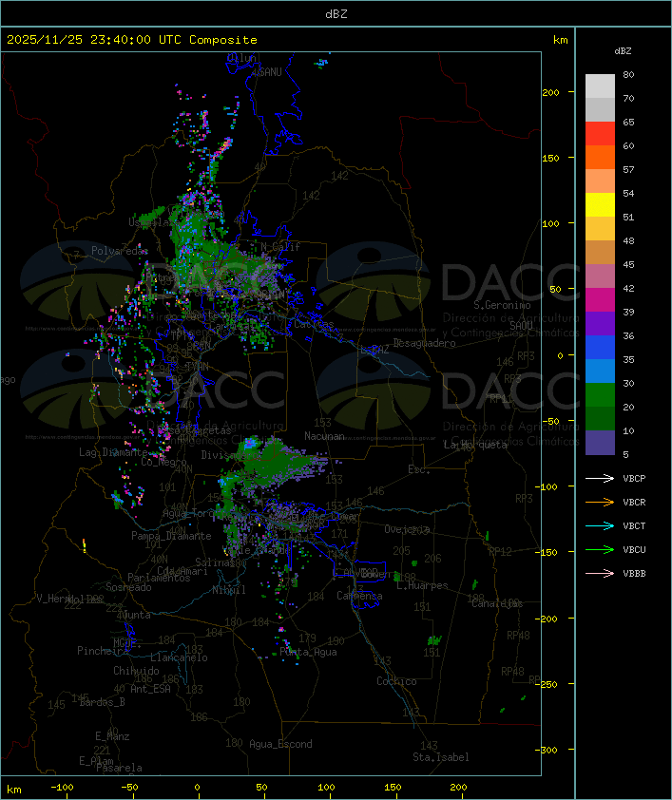Click the green VBCU arrow icon
This screenshot has width=672, height=800.
click(600, 549)
